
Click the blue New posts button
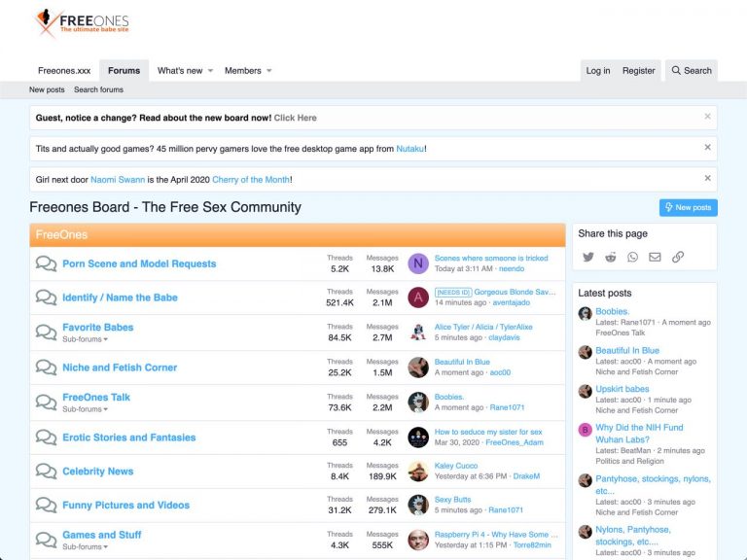[689, 208]
